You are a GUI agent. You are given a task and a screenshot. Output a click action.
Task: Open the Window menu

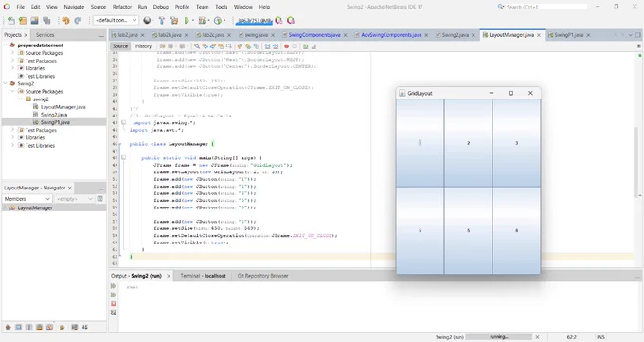click(243, 7)
